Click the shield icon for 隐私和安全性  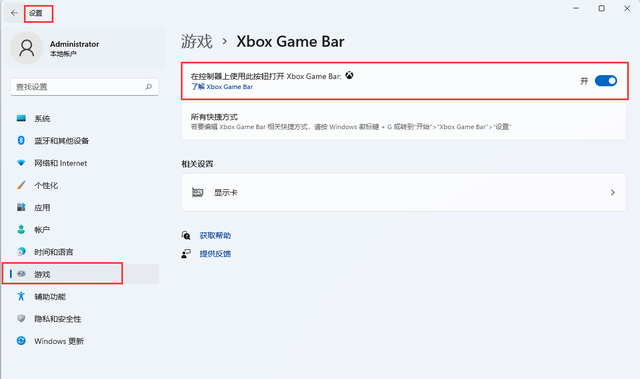tap(21, 318)
